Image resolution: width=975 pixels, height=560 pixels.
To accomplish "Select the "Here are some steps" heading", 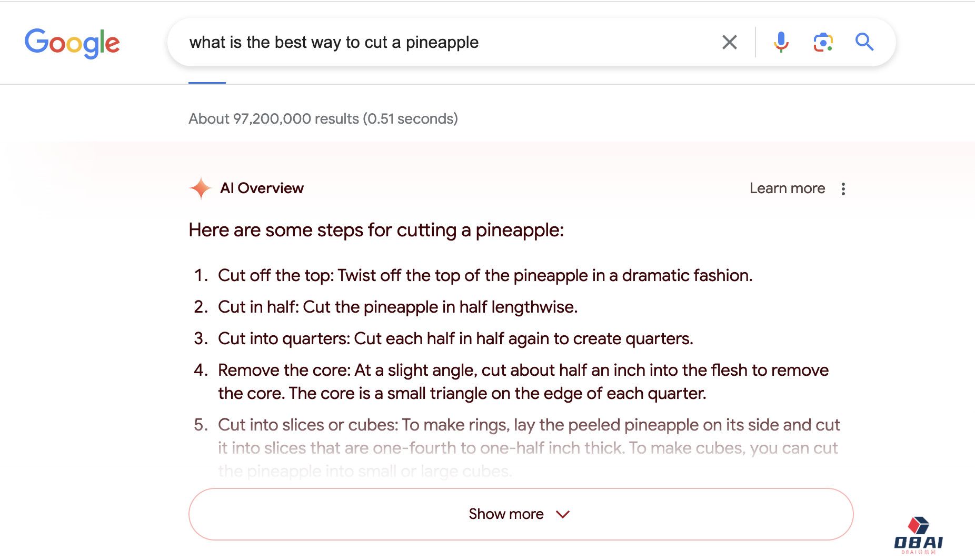I will 376,231.
